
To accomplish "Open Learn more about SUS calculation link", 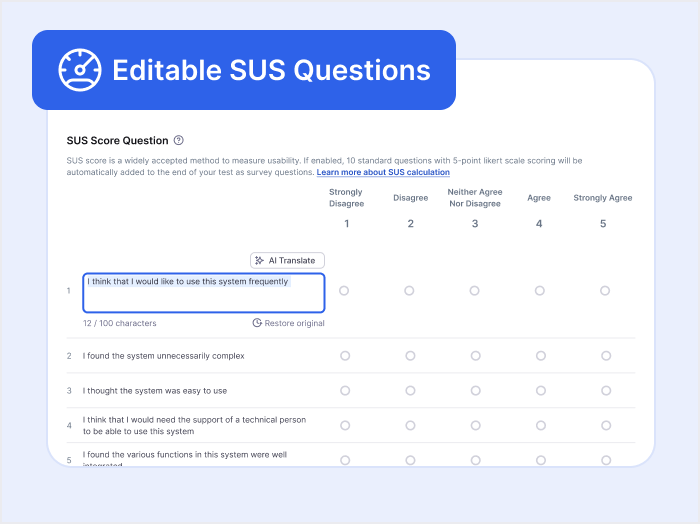I will coord(383,173).
